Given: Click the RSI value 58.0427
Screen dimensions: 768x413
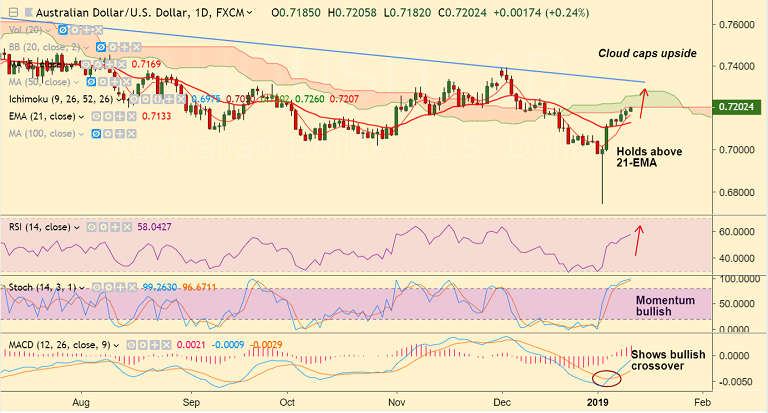Looking at the screenshot, I should [x=154, y=227].
